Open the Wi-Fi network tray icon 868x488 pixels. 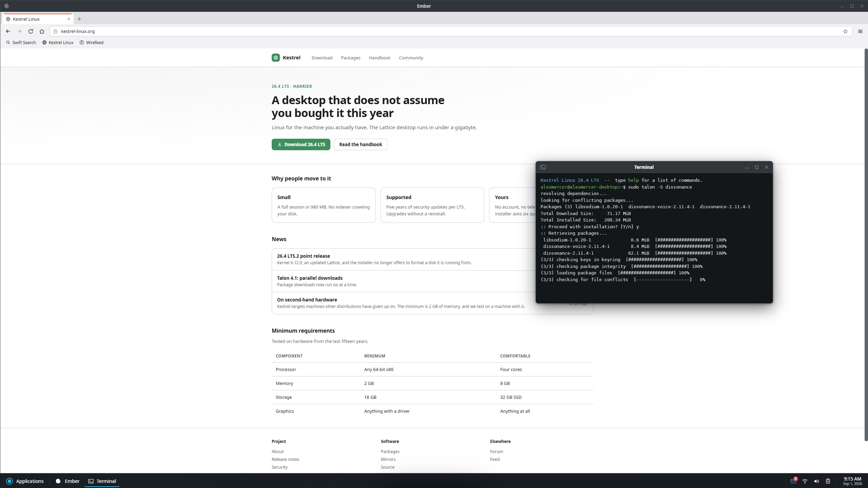[x=805, y=481]
